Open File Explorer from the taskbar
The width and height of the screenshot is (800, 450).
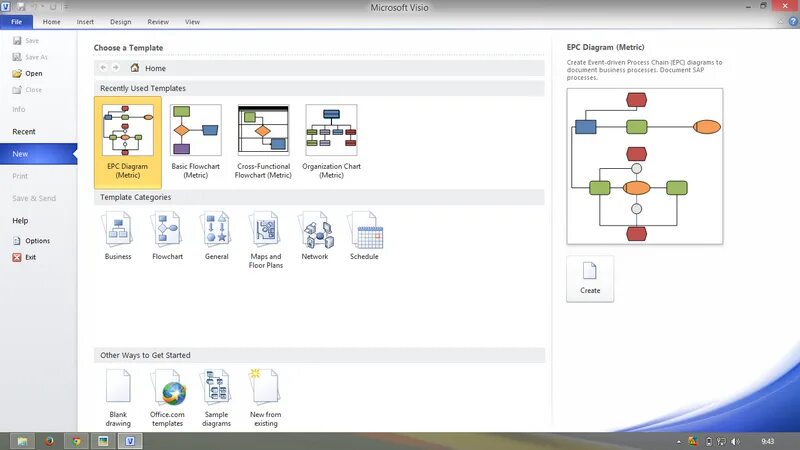pyautogui.click(x=22, y=441)
